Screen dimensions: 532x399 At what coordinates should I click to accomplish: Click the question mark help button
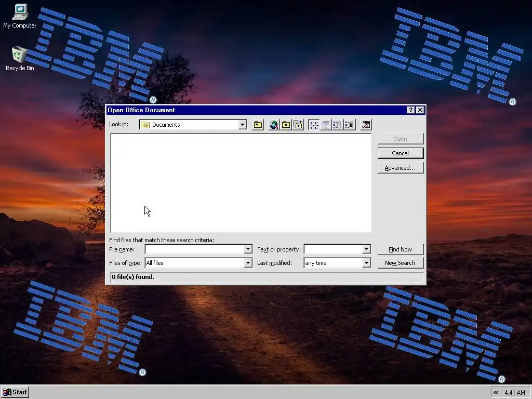(410, 110)
